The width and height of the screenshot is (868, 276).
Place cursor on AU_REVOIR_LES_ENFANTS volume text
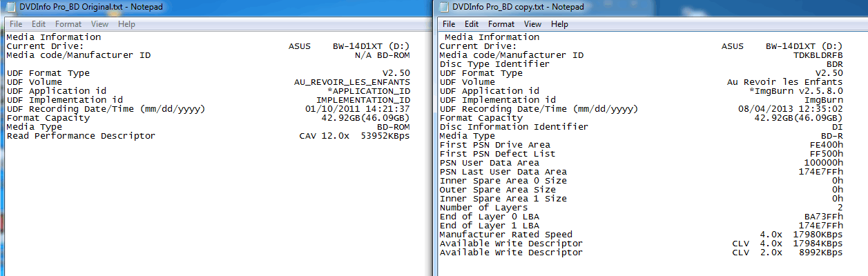click(352, 82)
